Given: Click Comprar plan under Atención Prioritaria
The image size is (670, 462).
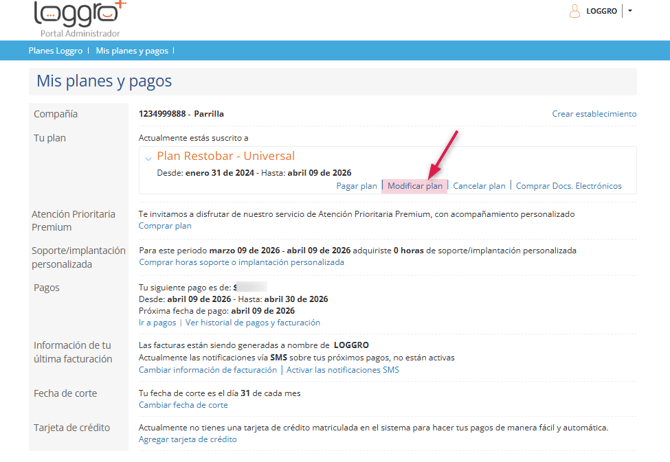Looking at the screenshot, I should (165, 226).
